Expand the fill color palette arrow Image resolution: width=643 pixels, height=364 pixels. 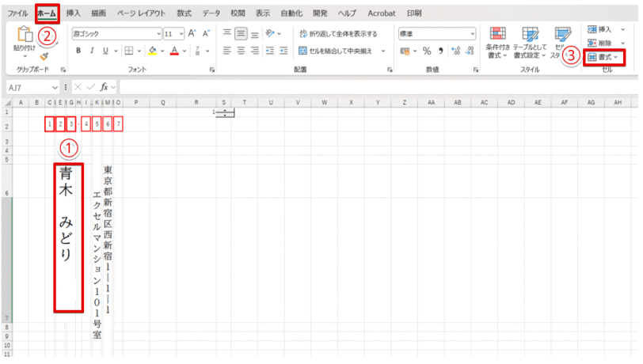(x=162, y=51)
